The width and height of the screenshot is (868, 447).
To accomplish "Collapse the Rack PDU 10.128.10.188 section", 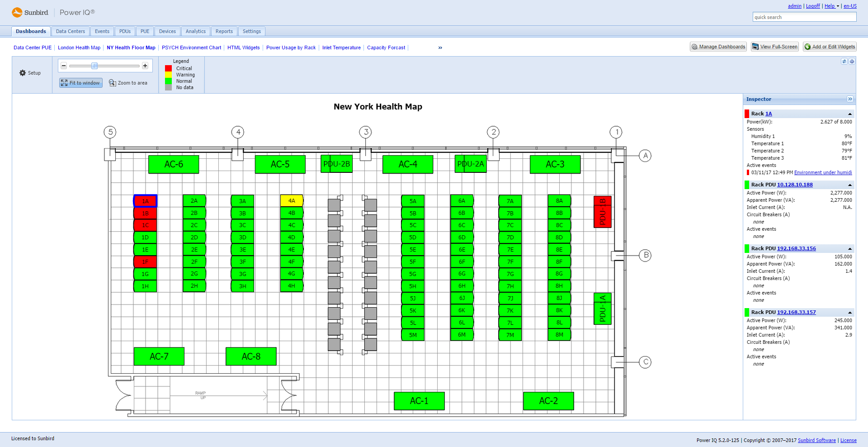I will [x=850, y=185].
